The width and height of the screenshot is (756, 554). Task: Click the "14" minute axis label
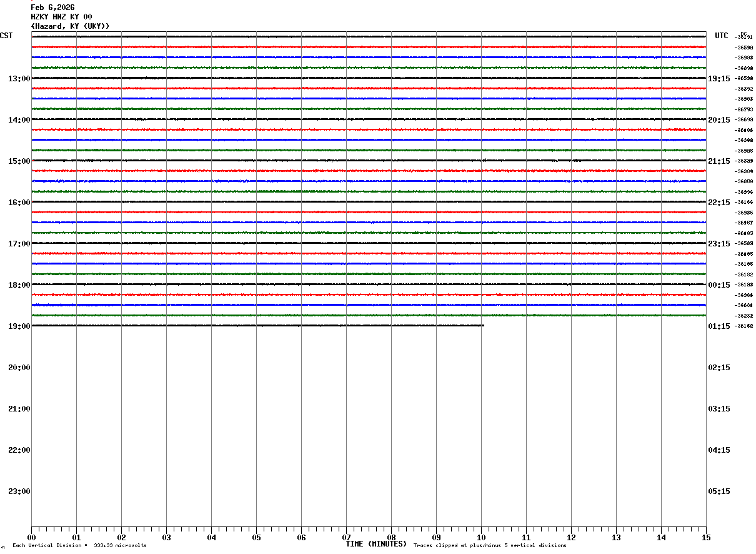[661, 538]
